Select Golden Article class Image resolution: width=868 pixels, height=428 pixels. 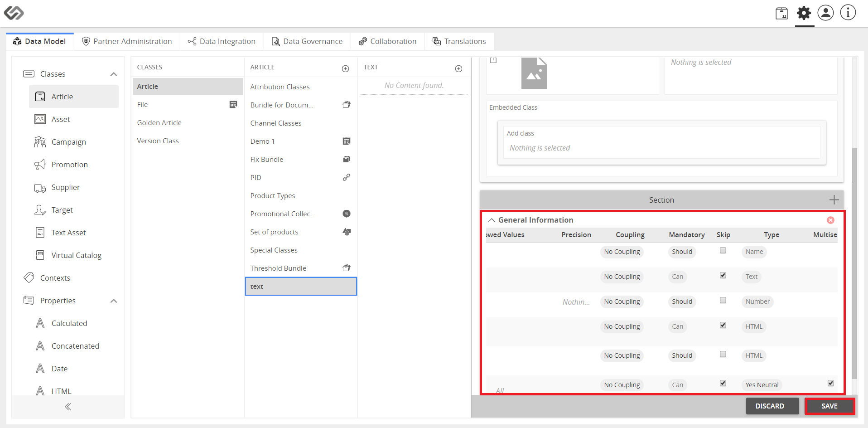coord(188,123)
